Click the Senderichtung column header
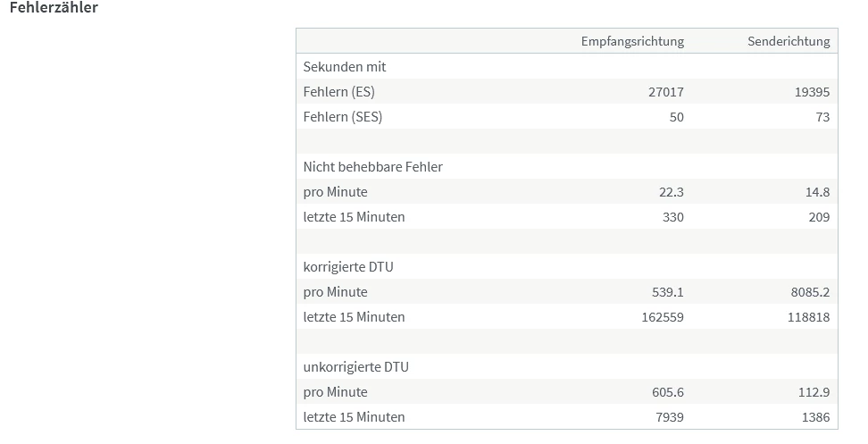Screen dimensions: 868x444 point(788,41)
